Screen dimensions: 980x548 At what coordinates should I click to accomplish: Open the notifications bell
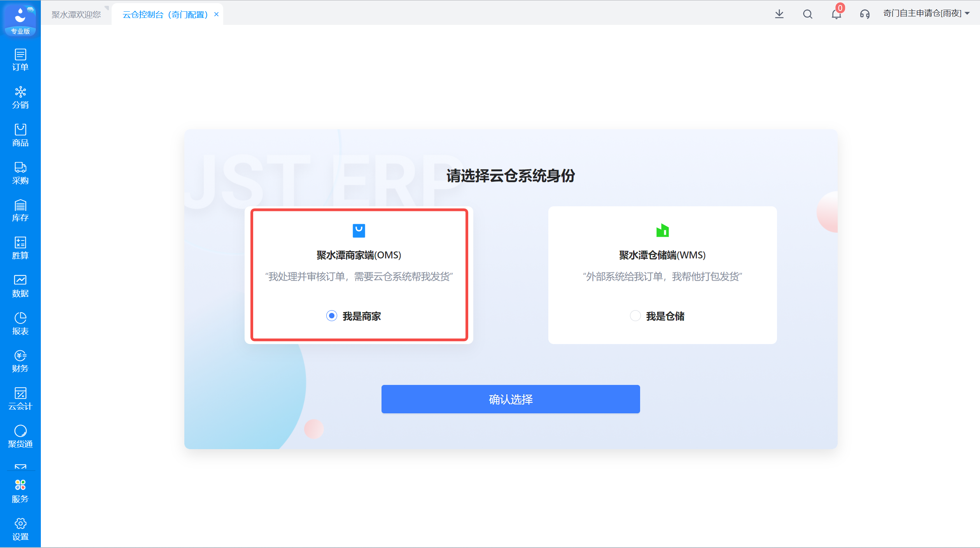click(836, 14)
